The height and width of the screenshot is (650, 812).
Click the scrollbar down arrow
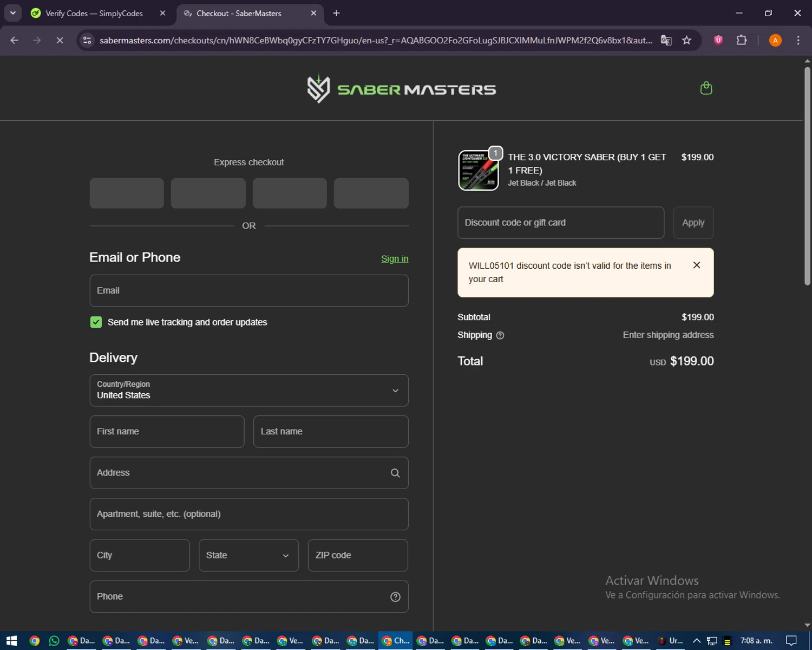[807, 625]
